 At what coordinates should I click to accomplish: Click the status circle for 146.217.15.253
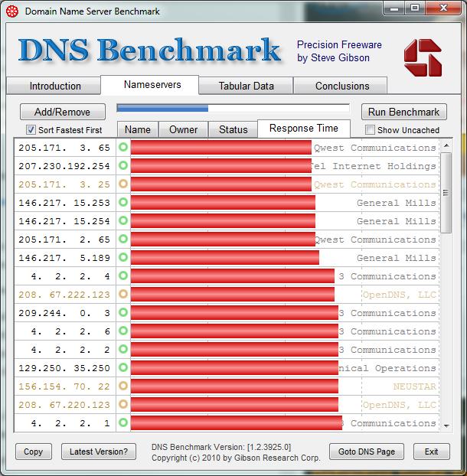(123, 202)
